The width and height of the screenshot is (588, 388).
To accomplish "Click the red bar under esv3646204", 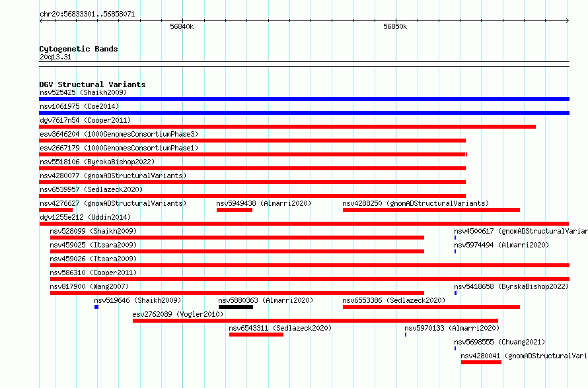I will [252, 141].
